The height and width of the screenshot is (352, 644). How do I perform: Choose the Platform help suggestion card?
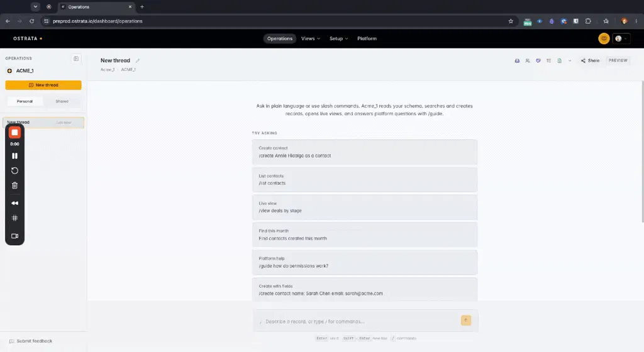[365, 262]
